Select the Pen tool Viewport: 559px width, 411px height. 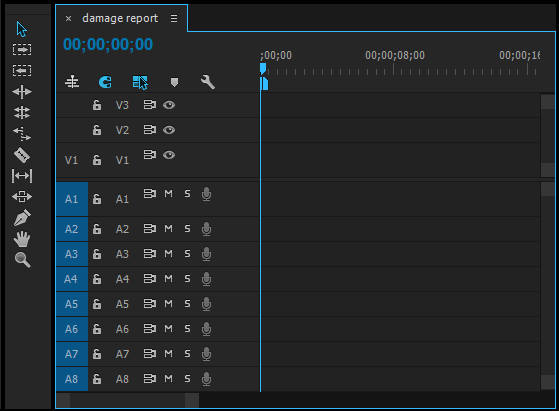pyautogui.click(x=22, y=217)
